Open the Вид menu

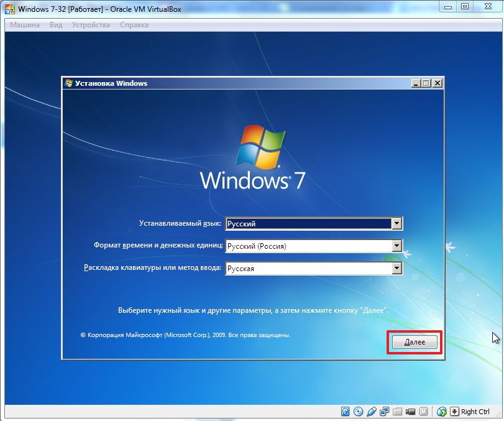coord(56,25)
